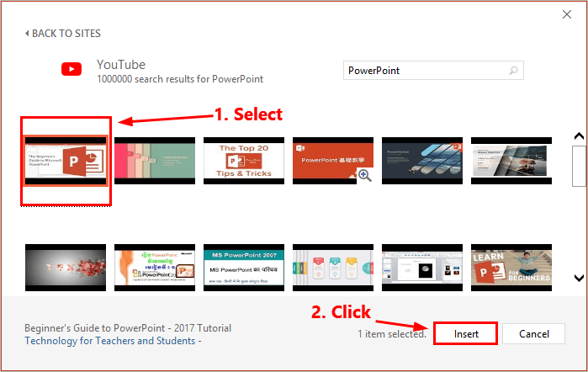The image size is (588, 372).
Task: Click the vertical scrollbar thumb
Action: 579,167
